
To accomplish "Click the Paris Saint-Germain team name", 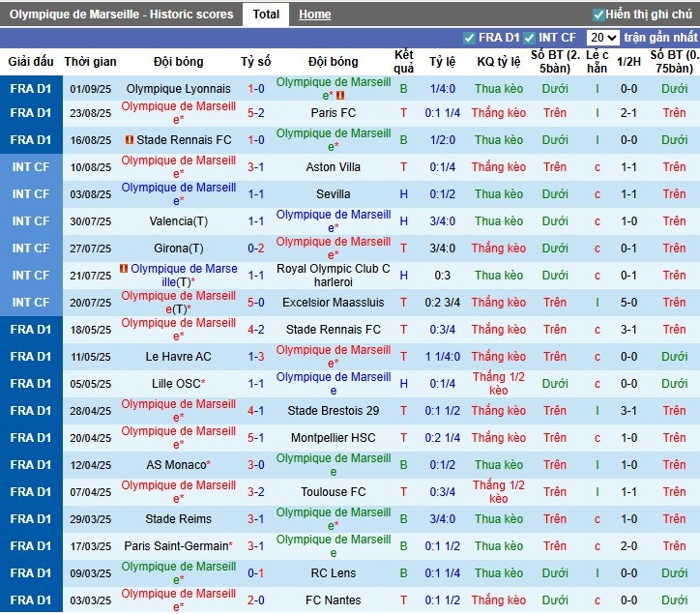I will click(177, 546).
